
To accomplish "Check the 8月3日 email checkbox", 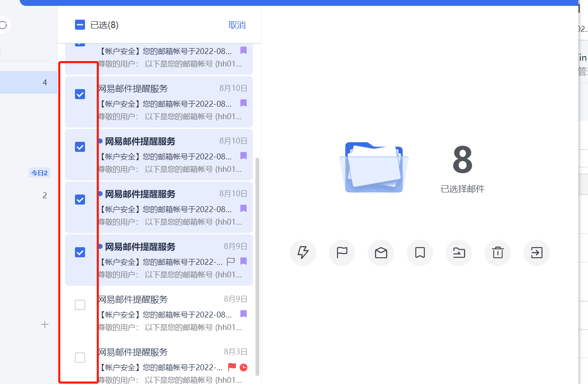I will click(x=80, y=358).
